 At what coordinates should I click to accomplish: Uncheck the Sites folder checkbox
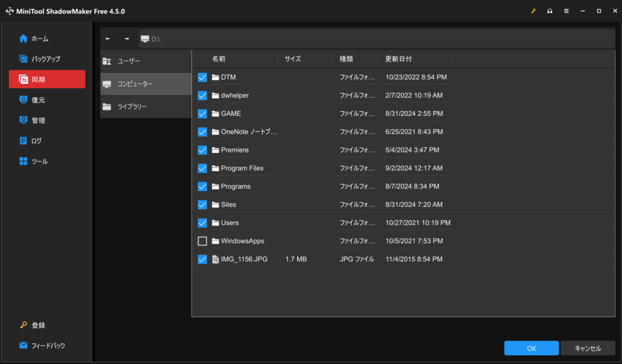202,205
